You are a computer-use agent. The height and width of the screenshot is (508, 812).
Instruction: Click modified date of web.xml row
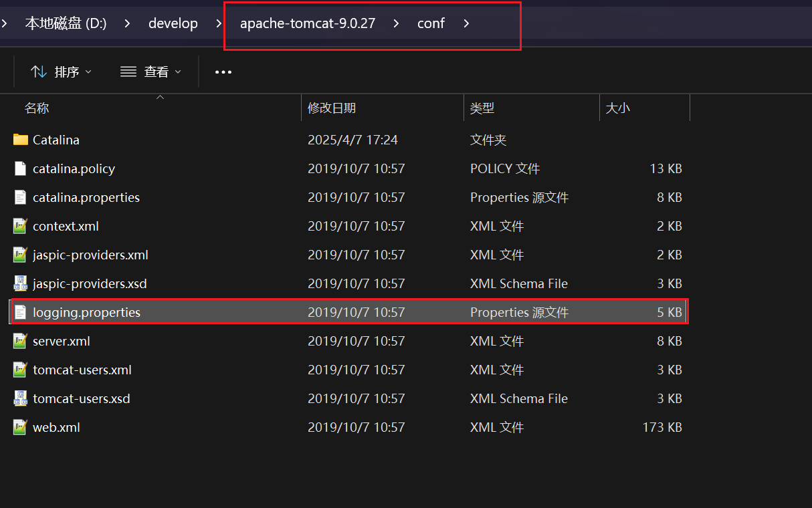tap(356, 427)
